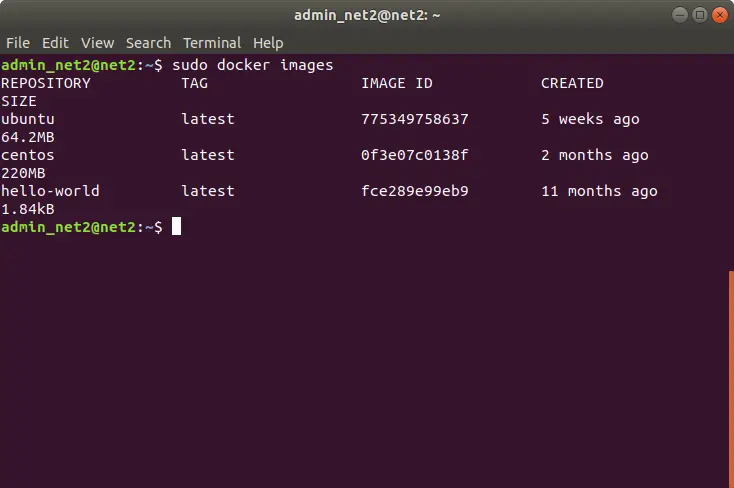The width and height of the screenshot is (734, 488).
Task: Click the centos repository name
Action: 28,155
